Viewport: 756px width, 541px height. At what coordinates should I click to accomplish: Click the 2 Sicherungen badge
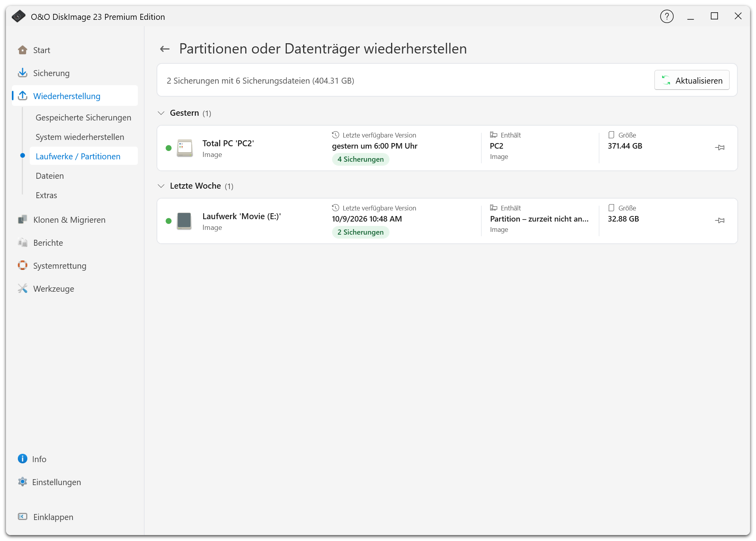[x=361, y=232]
